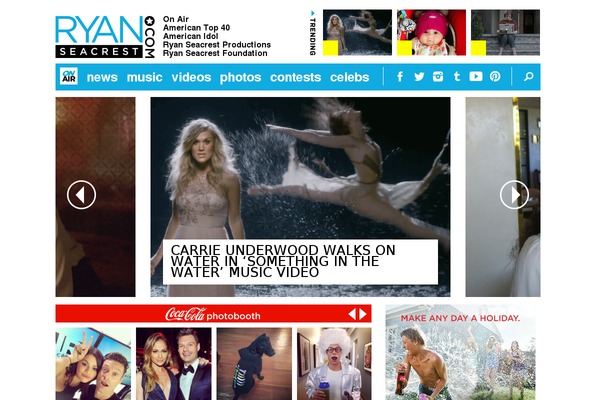The height and width of the screenshot is (400, 600).
Task: Open the YouTube icon
Action: click(x=476, y=77)
